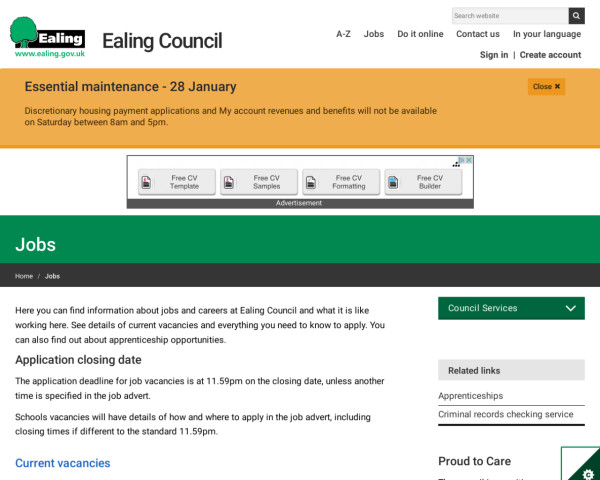Click the Free CV Samples document icon
This screenshot has height=480, width=600.
point(229,182)
